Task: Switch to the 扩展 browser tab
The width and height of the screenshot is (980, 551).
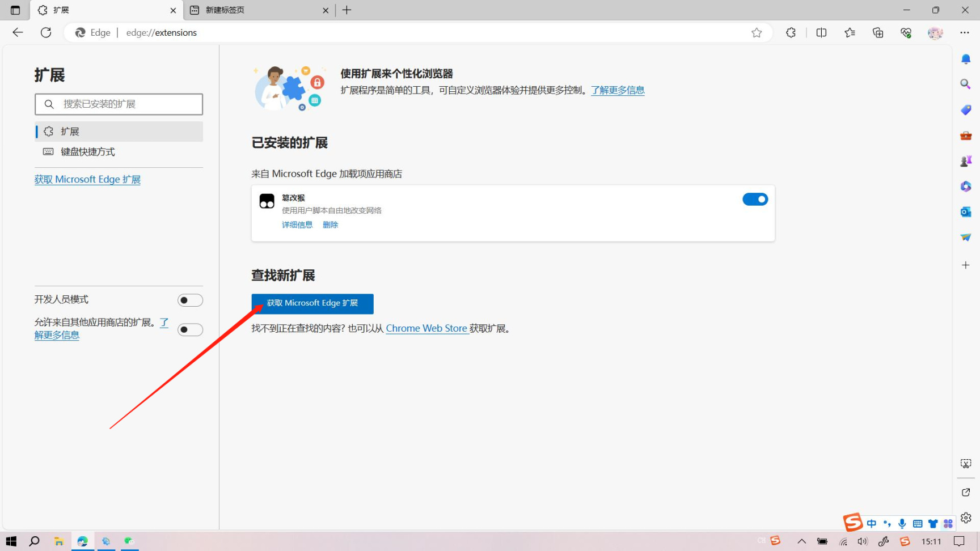Action: [x=107, y=10]
